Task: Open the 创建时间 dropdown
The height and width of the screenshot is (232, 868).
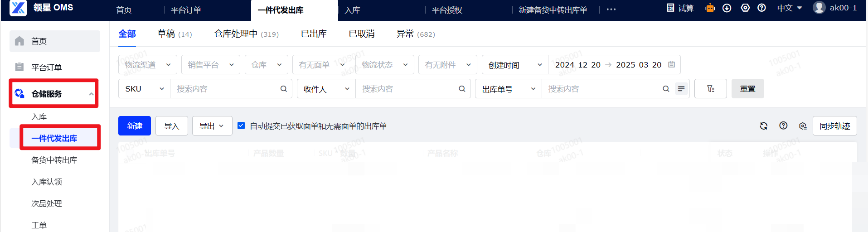Action: tap(515, 65)
